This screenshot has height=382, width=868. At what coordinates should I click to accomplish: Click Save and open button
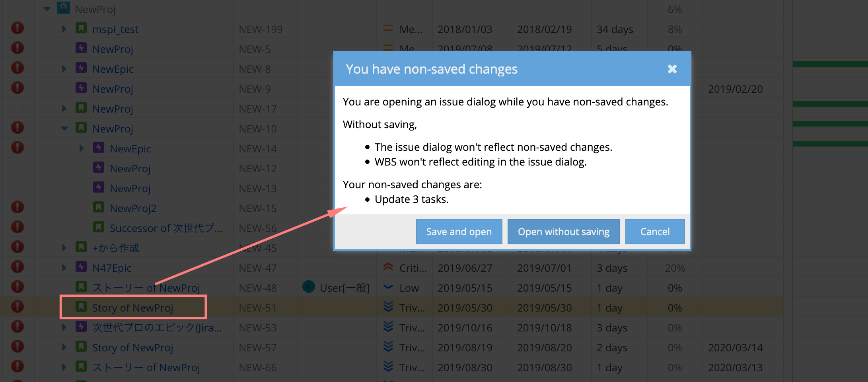point(459,232)
